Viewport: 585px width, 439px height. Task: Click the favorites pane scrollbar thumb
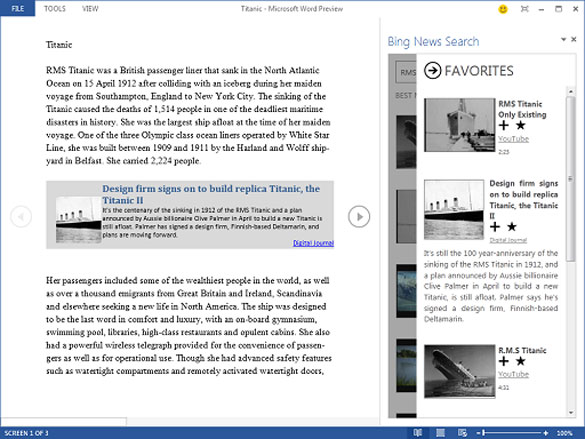(x=570, y=179)
